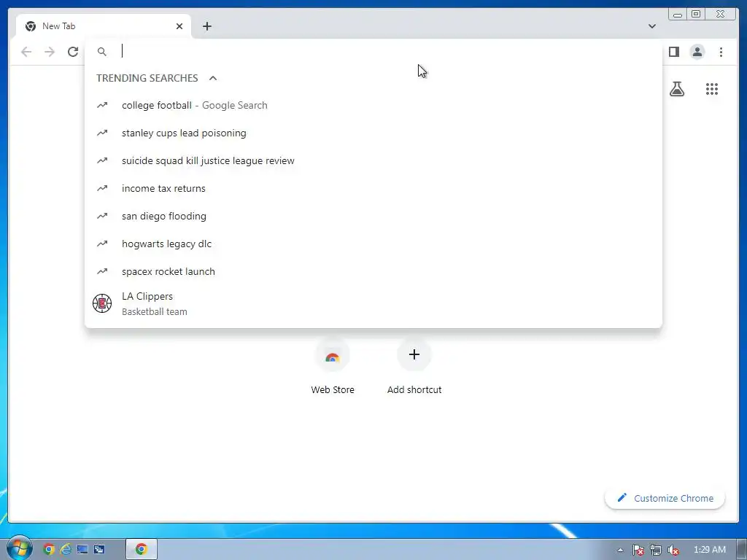Open the fourth pinned taskbar icon
747x560 pixels.
[99, 549]
